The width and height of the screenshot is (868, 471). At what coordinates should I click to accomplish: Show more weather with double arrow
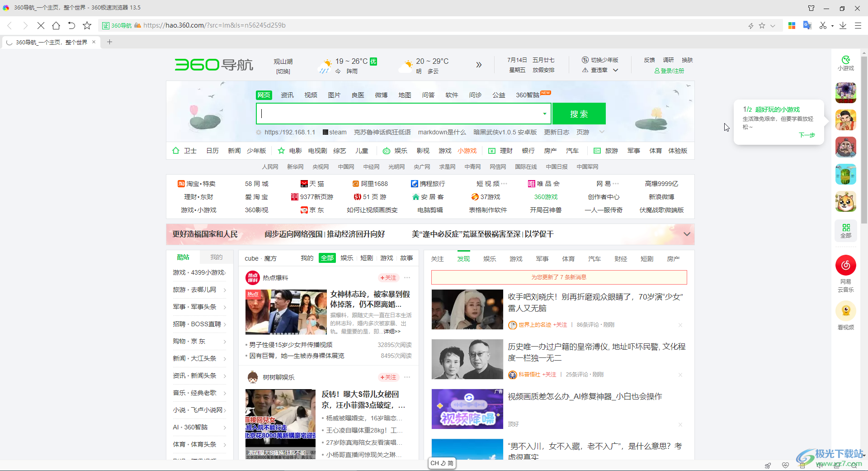479,65
